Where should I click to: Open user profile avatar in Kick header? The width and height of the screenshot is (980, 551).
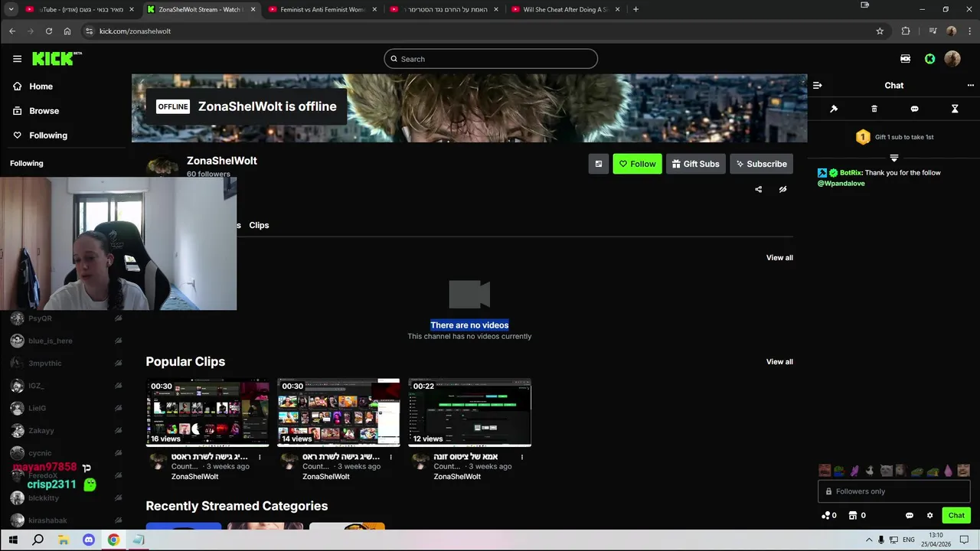pyautogui.click(x=952, y=59)
